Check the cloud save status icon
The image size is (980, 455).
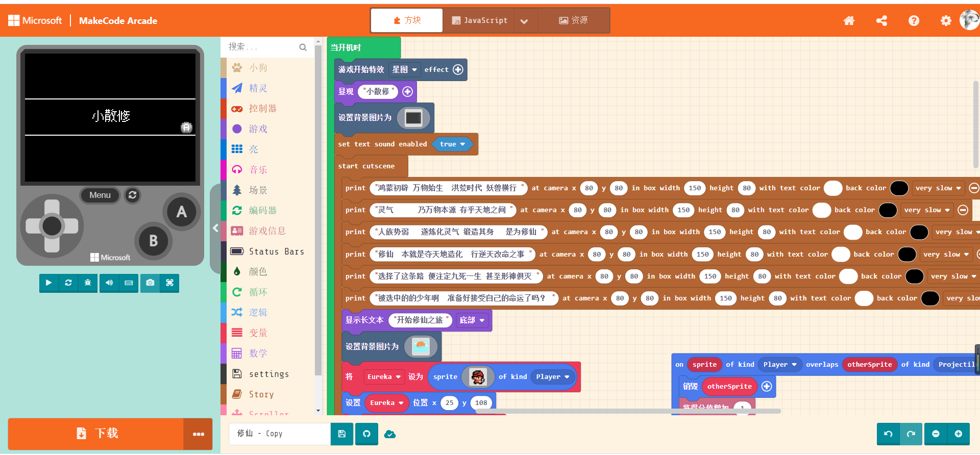tap(390, 434)
